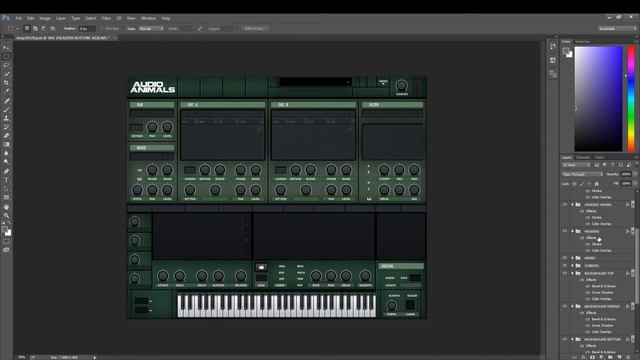The width and height of the screenshot is (640, 360).
Task: Click the Opacity value field
Action: 626,174
